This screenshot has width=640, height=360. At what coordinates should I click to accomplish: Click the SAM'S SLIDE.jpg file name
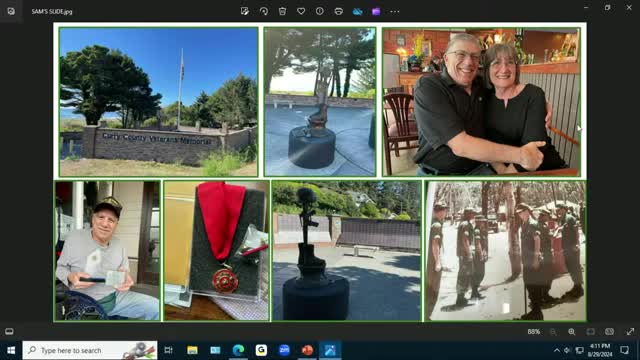point(52,12)
